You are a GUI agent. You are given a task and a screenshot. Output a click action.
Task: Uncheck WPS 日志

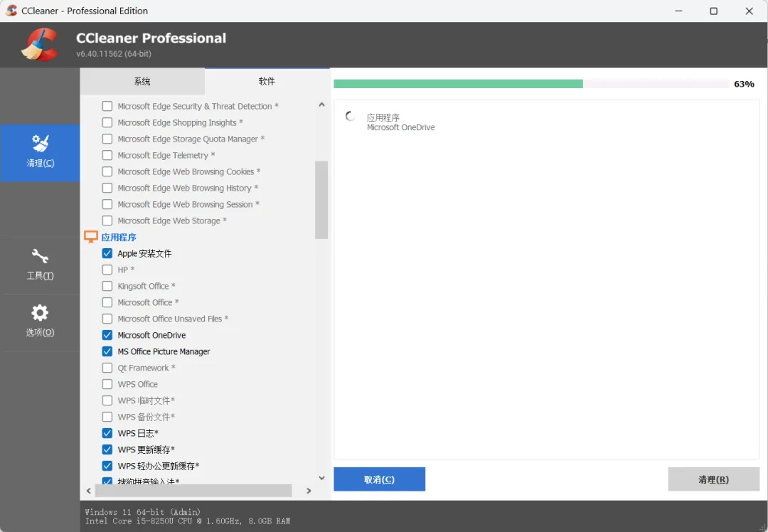(x=107, y=433)
